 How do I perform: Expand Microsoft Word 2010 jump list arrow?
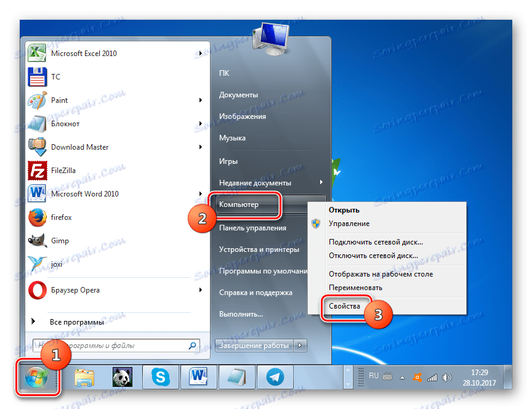pos(201,194)
